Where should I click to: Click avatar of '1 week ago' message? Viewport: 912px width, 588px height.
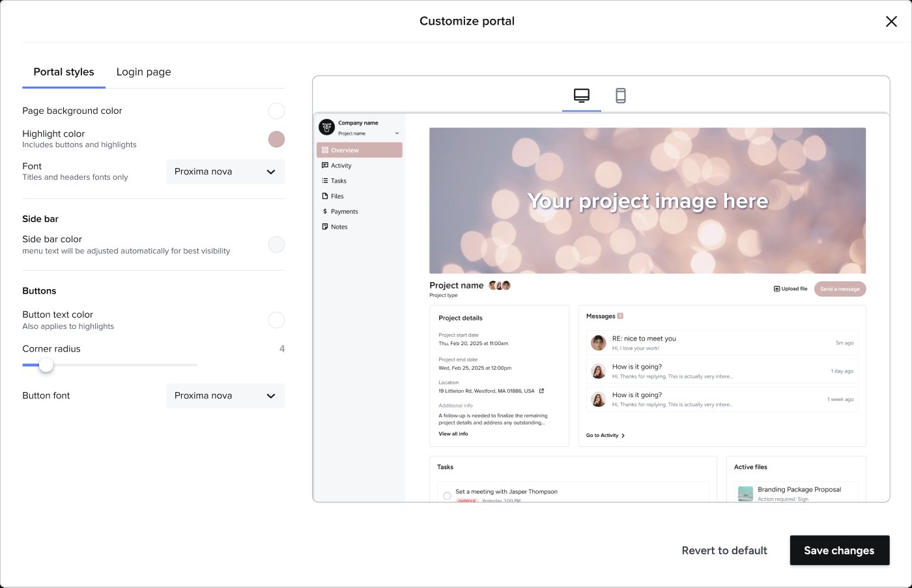coord(599,399)
